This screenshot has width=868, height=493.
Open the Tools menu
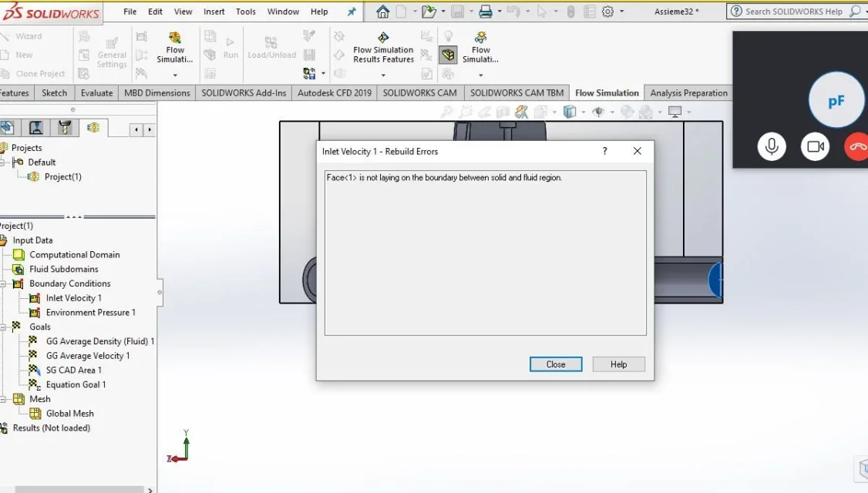(x=246, y=12)
